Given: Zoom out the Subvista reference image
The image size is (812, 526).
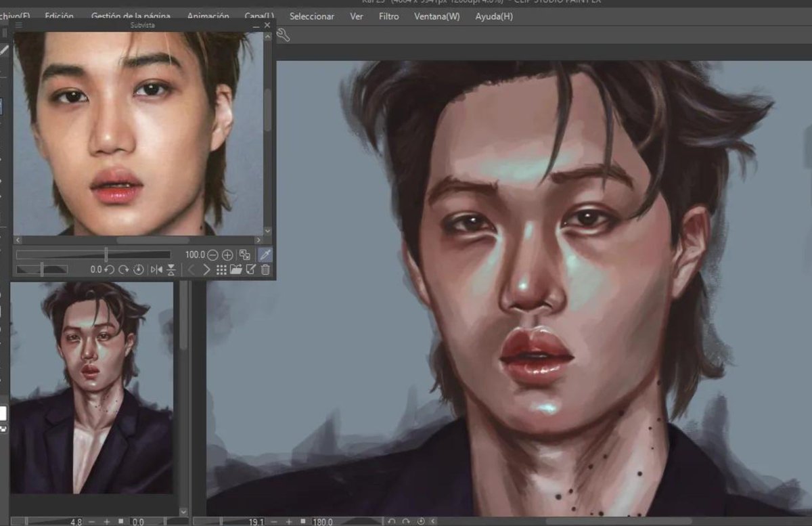Looking at the screenshot, I should (212, 255).
